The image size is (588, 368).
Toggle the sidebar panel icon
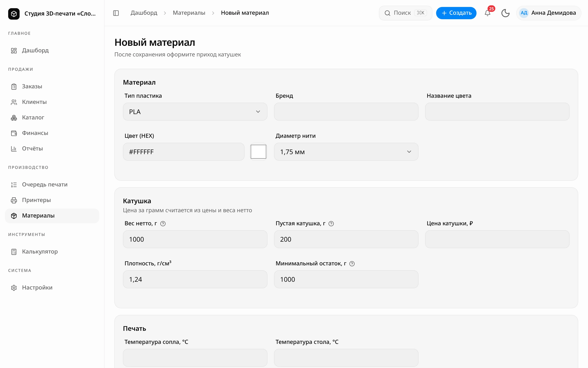[116, 13]
